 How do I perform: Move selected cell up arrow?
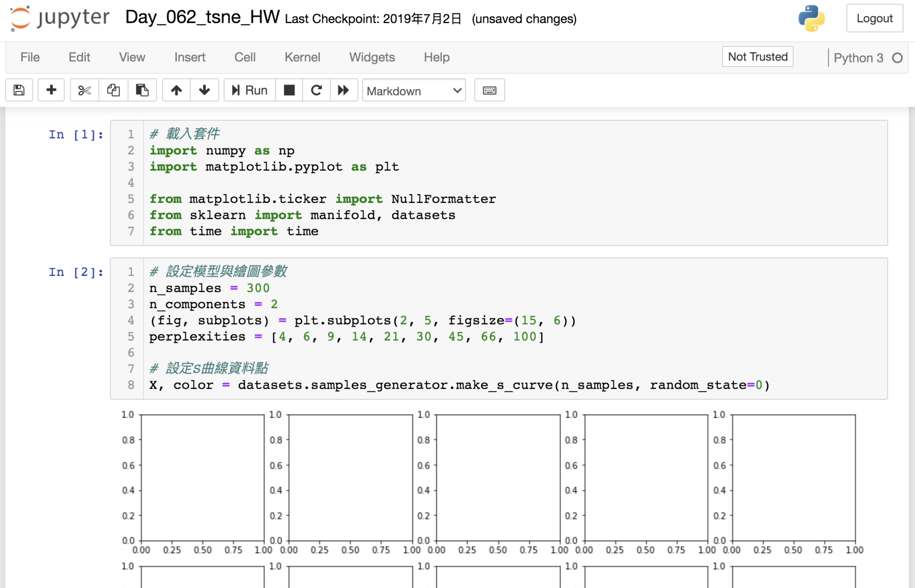[176, 90]
